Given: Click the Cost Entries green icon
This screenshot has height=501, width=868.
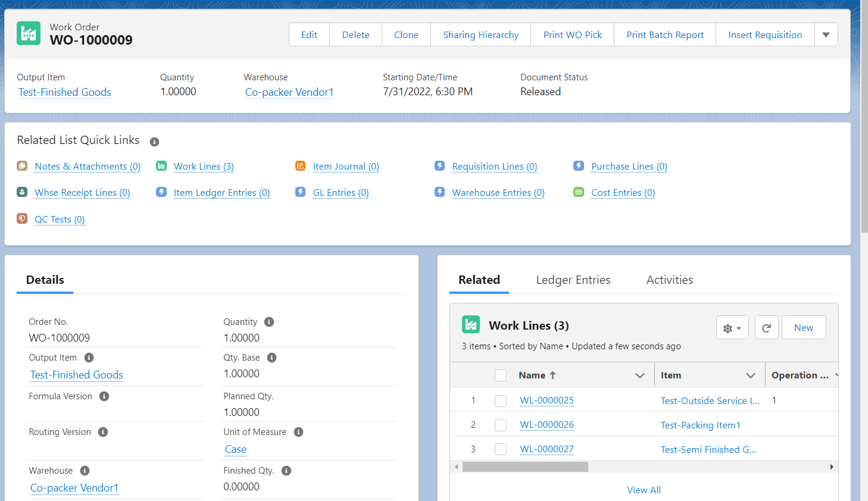Looking at the screenshot, I should (x=579, y=192).
